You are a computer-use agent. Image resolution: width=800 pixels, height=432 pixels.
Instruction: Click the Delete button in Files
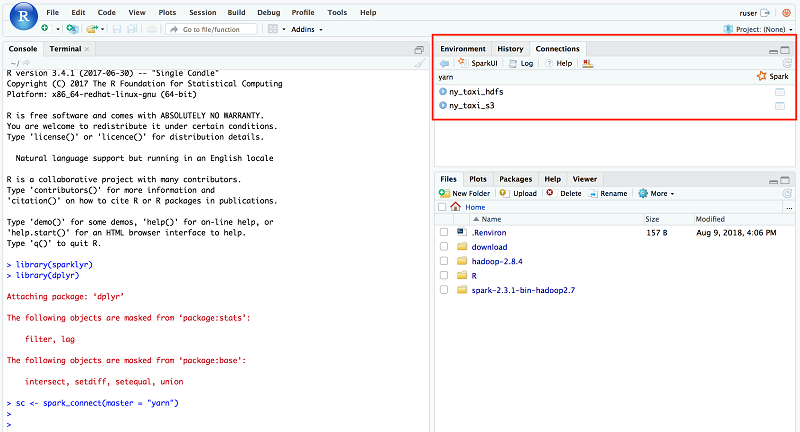(x=564, y=193)
